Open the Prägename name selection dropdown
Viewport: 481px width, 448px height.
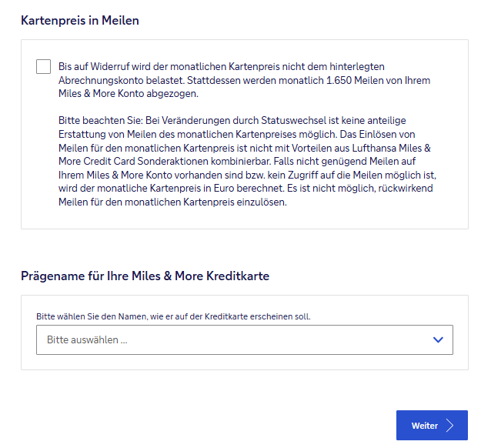coord(244,339)
